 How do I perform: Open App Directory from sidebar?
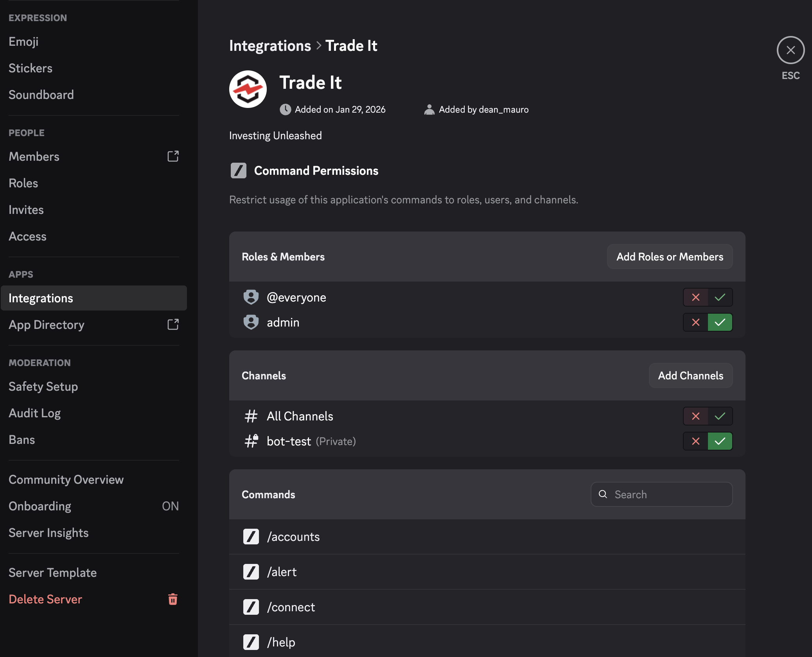(x=94, y=325)
